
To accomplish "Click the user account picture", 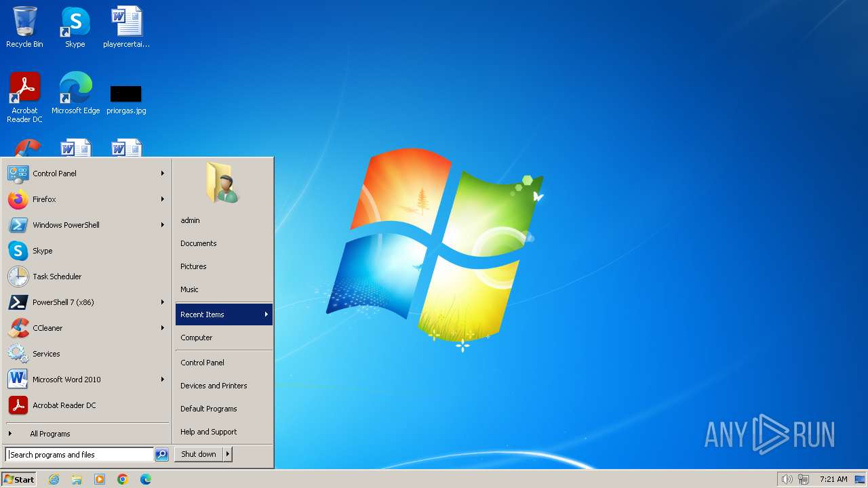I will pos(223,182).
